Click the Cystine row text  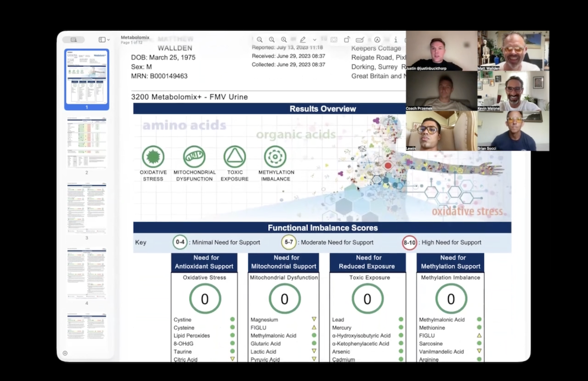click(x=182, y=320)
